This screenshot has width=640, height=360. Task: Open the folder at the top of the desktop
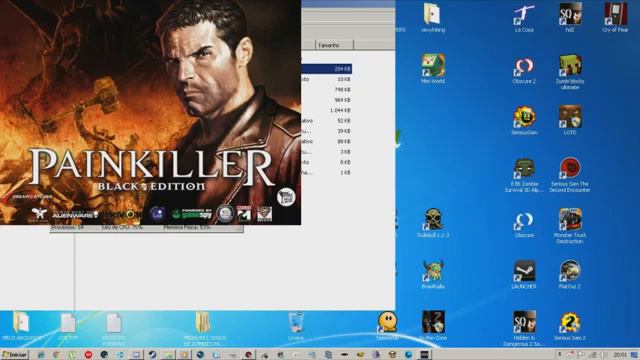(433, 17)
